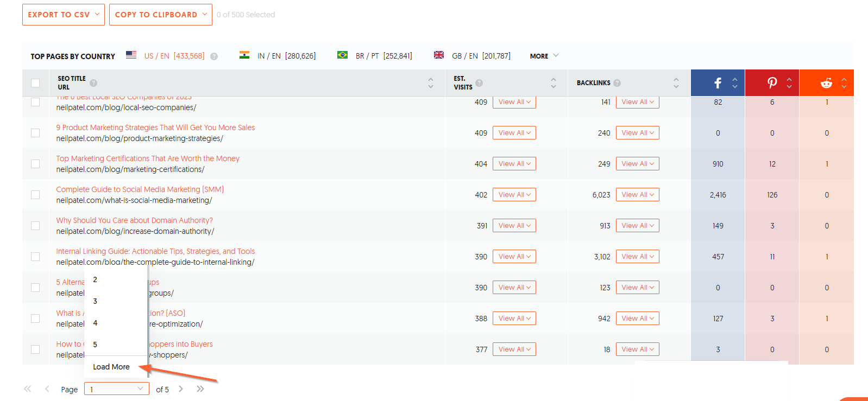This screenshot has height=401, width=868.
Task: Click the Pinterest shares column icon
Action: [x=772, y=83]
